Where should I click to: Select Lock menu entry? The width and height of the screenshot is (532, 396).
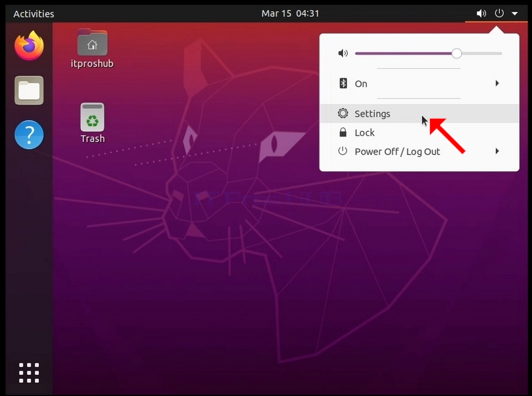click(419, 132)
